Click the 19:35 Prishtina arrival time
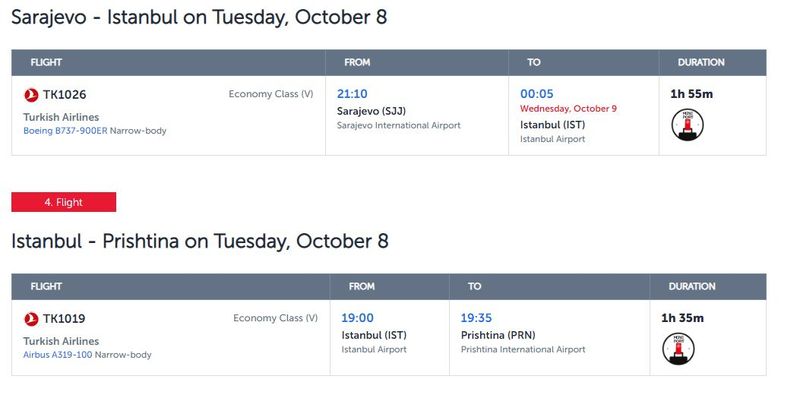The image size is (800, 398). point(477,318)
